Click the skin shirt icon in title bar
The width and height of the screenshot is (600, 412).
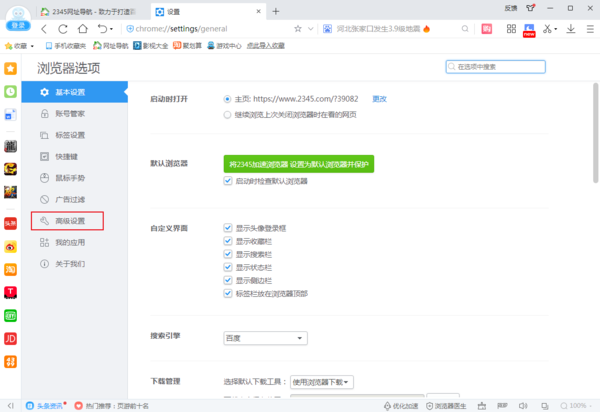click(530, 8)
